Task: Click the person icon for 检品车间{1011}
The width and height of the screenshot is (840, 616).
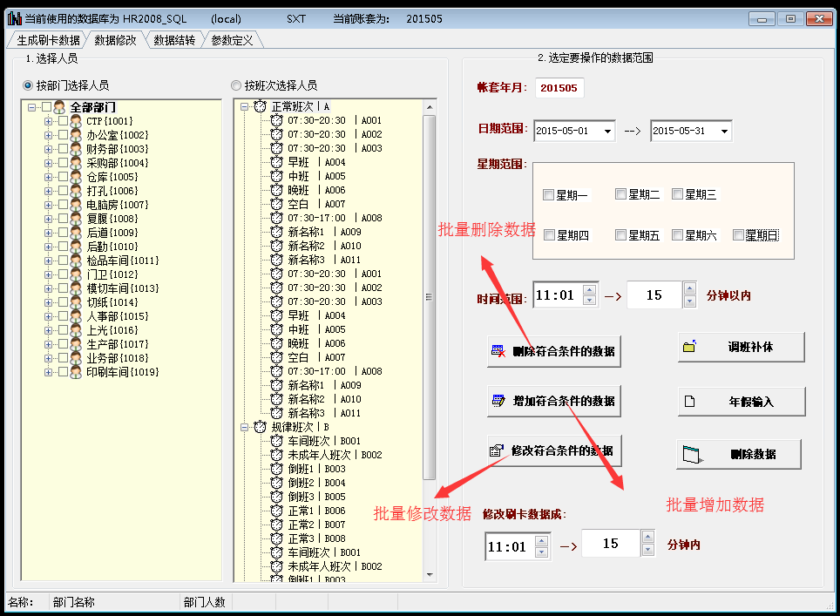Action: click(x=76, y=260)
